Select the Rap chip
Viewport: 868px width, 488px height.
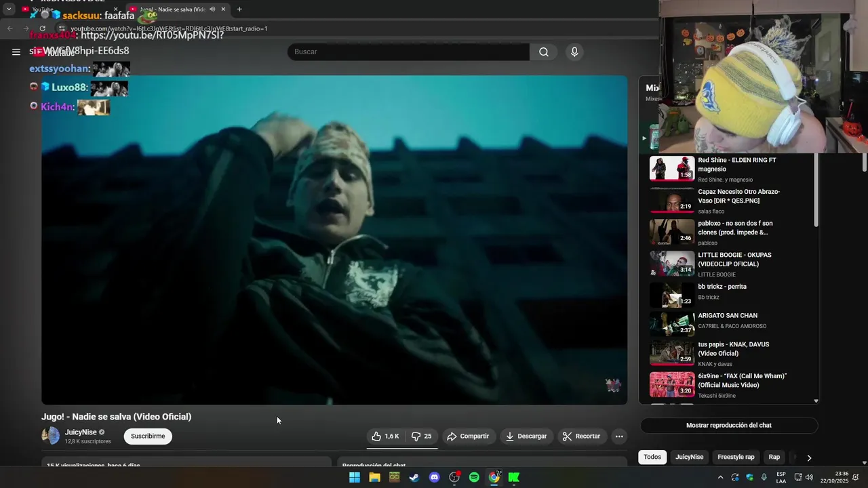click(774, 457)
